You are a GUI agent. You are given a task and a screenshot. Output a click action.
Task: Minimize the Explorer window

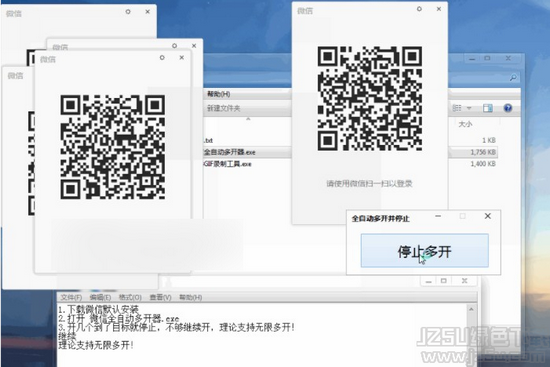click(x=472, y=59)
